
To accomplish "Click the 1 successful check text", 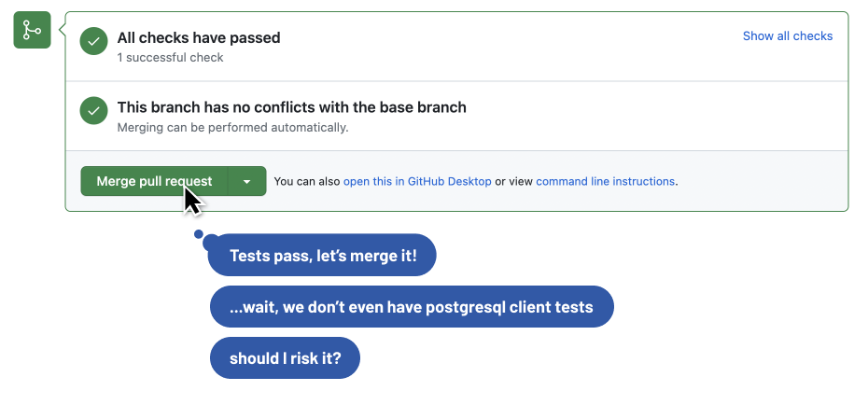I will click(171, 58).
